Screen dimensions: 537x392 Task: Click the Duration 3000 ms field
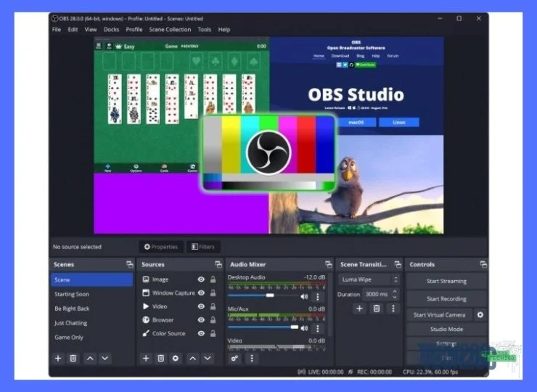(377, 294)
